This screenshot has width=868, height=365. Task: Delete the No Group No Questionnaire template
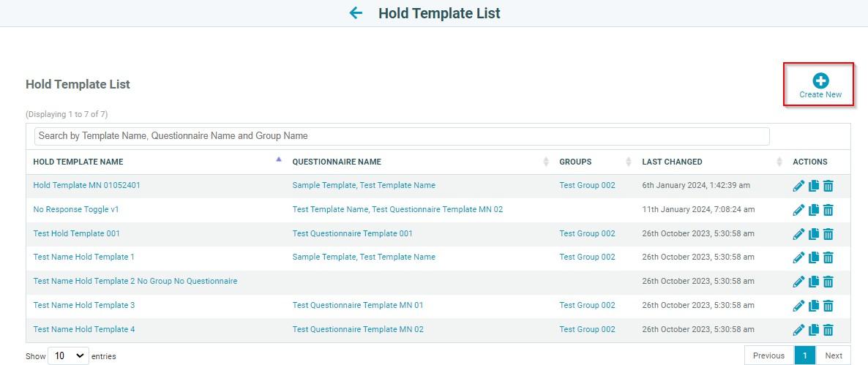tap(828, 282)
